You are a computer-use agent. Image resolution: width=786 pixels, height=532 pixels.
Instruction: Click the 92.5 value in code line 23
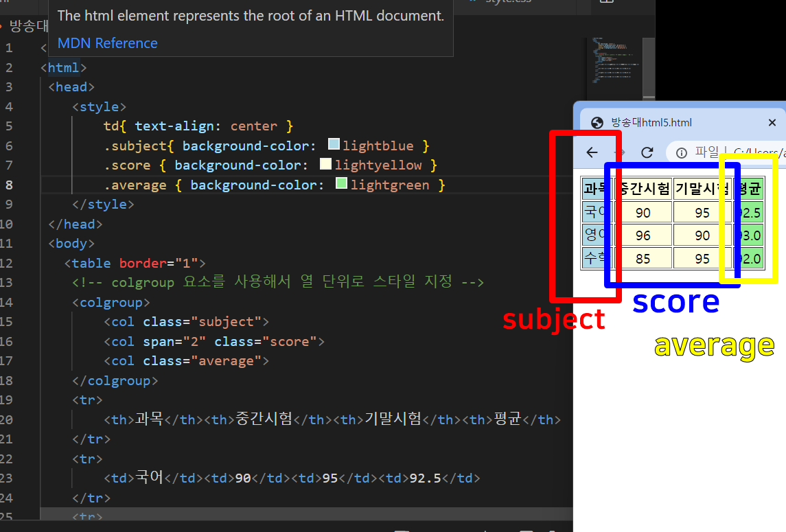pyautogui.click(x=426, y=478)
